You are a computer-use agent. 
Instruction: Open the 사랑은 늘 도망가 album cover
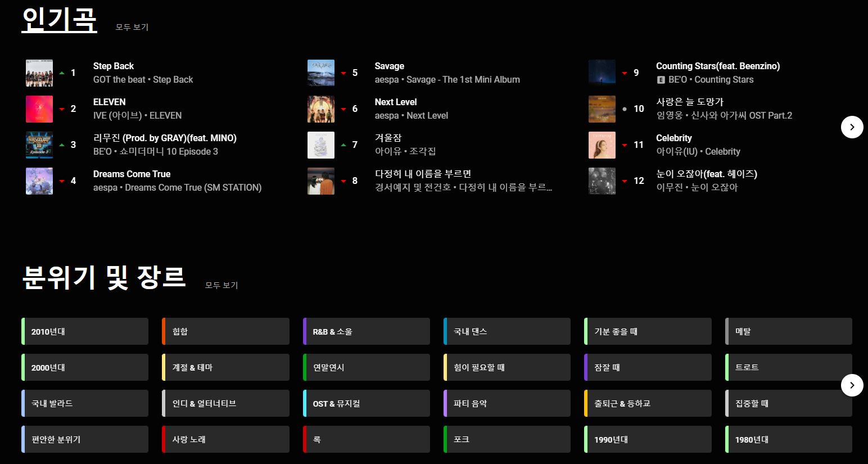[x=602, y=109]
